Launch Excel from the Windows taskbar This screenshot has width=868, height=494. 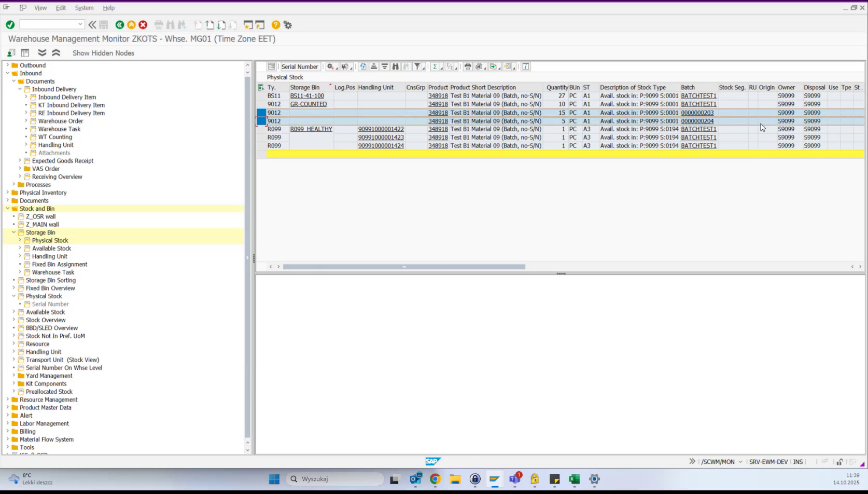(574, 479)
